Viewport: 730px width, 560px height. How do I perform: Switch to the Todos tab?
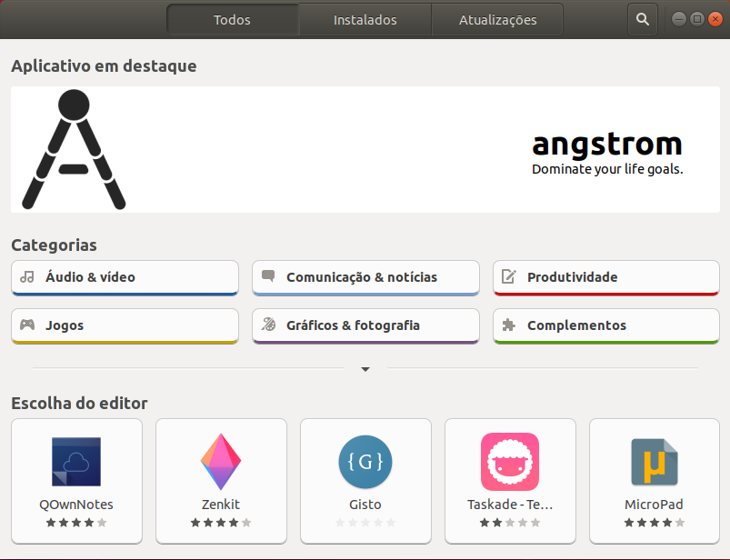pos(233,20)
